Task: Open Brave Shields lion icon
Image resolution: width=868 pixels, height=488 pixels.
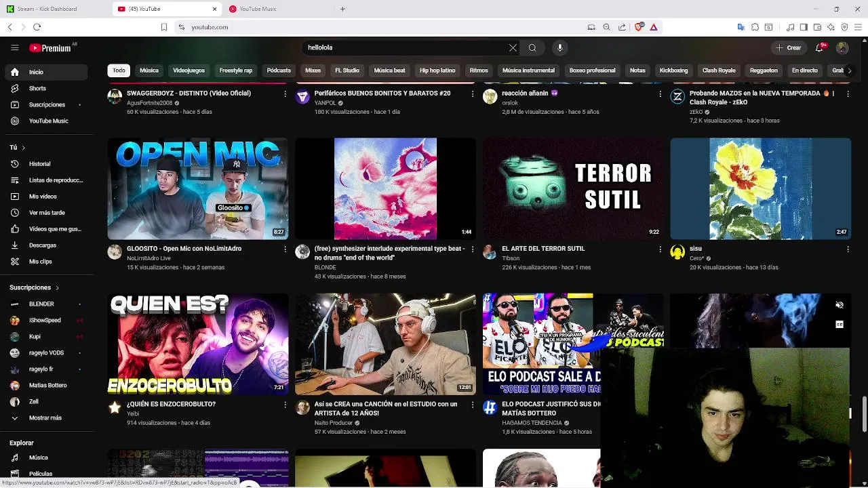Action: [x=638, y=27]
